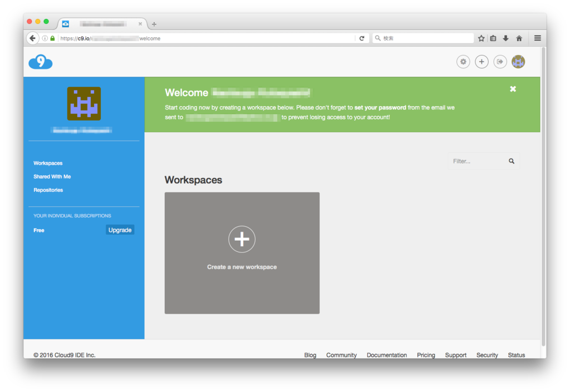
Task: Click the large profile avatar in sidebar
Action: click(84, 103)
